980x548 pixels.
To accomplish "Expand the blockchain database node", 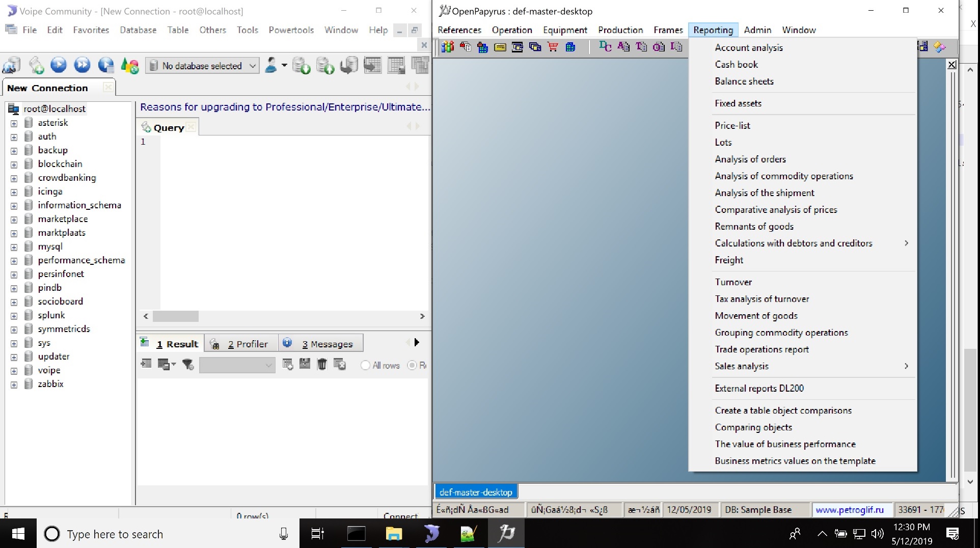I will point(14,165).
